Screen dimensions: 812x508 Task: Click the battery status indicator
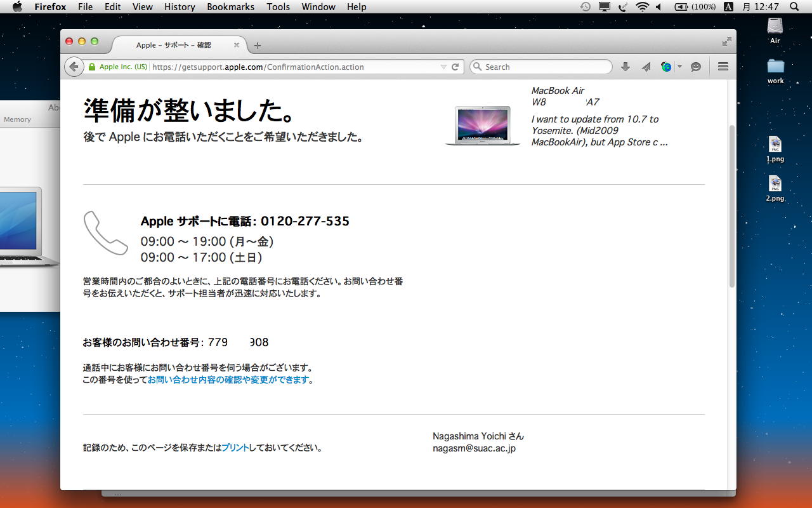pos(695,7)
